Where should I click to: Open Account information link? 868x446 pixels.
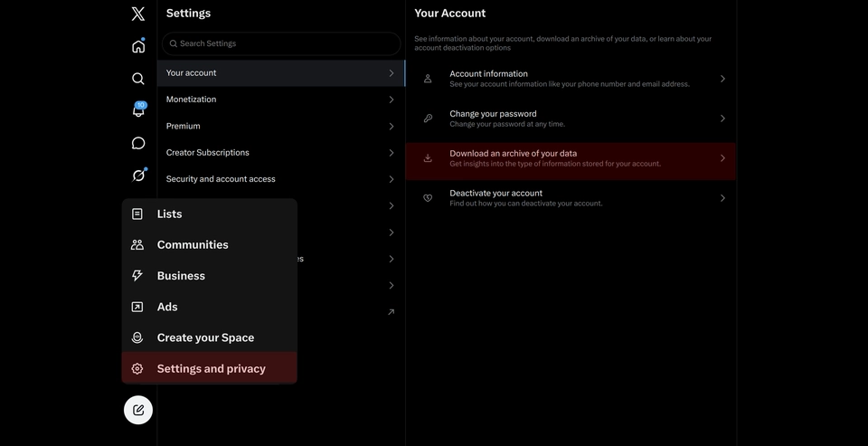571,79
